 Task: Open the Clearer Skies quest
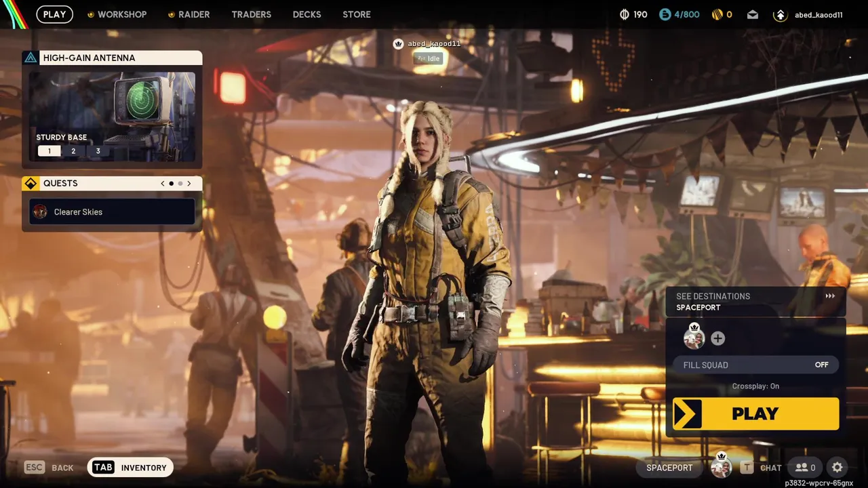tap(112, 211)
